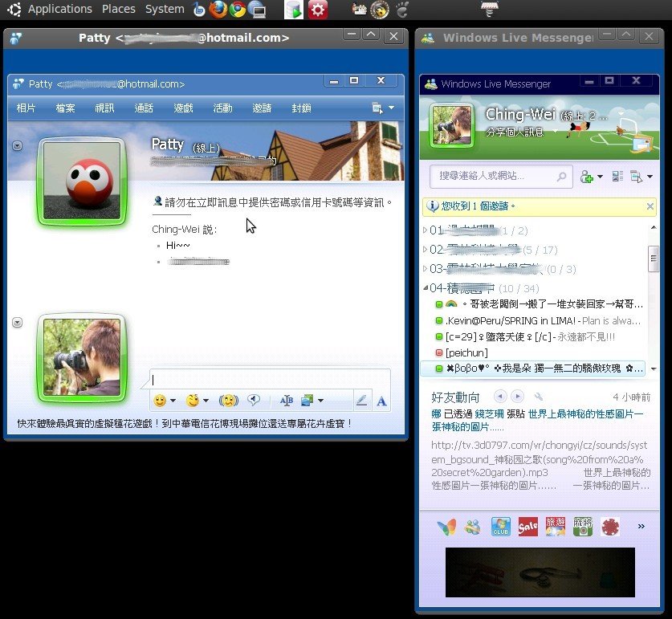Viewport: 672px width, 619px height.
Task: Click the search magnifier icon in Messenger
Action: click(561, 176)
